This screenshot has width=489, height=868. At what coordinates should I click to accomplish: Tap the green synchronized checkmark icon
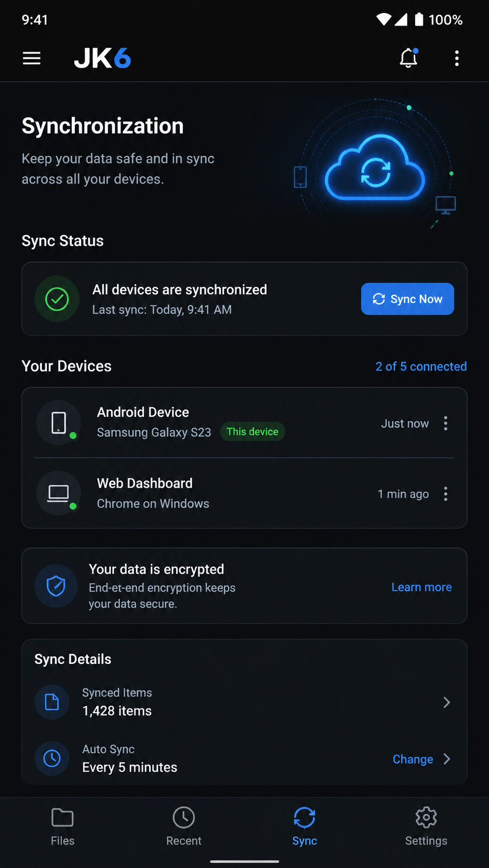click(57, 299)
